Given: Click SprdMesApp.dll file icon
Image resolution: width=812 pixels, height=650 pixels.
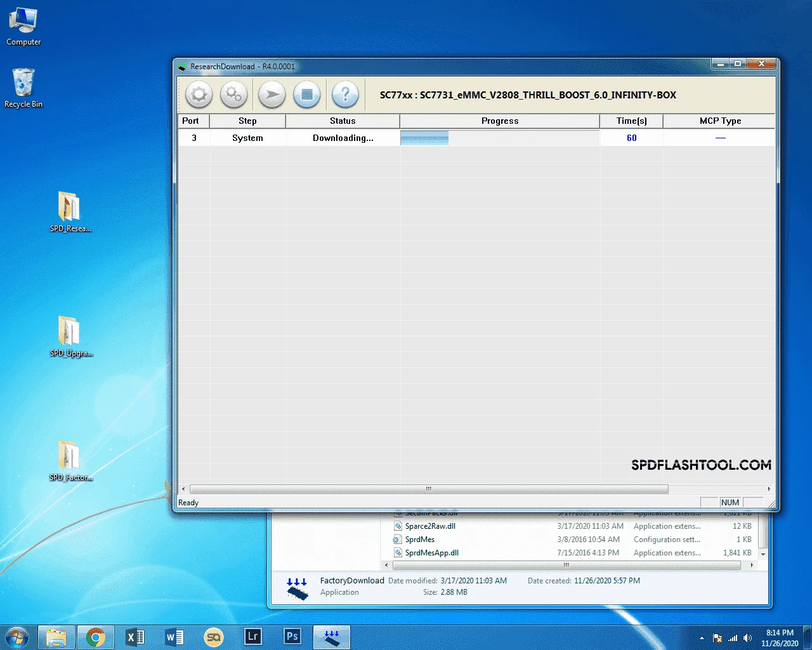Looking at the screenshot, I should click(x=398, y=553).
